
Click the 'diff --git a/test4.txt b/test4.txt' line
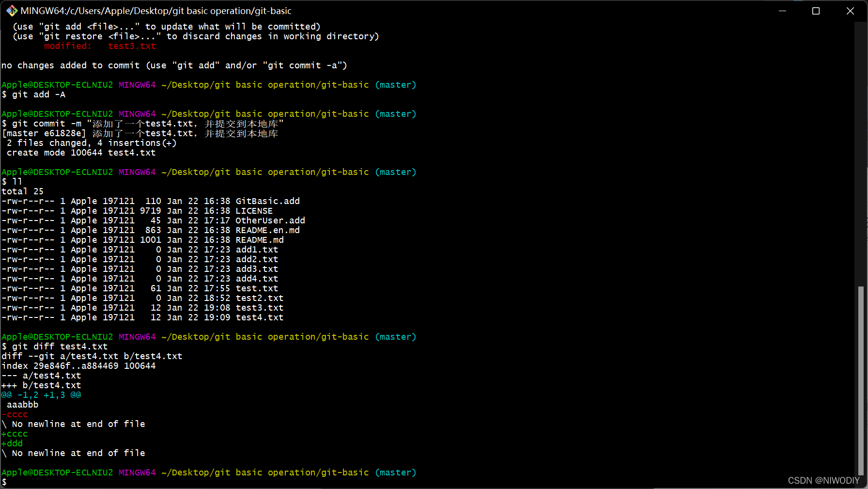[92, 356]
